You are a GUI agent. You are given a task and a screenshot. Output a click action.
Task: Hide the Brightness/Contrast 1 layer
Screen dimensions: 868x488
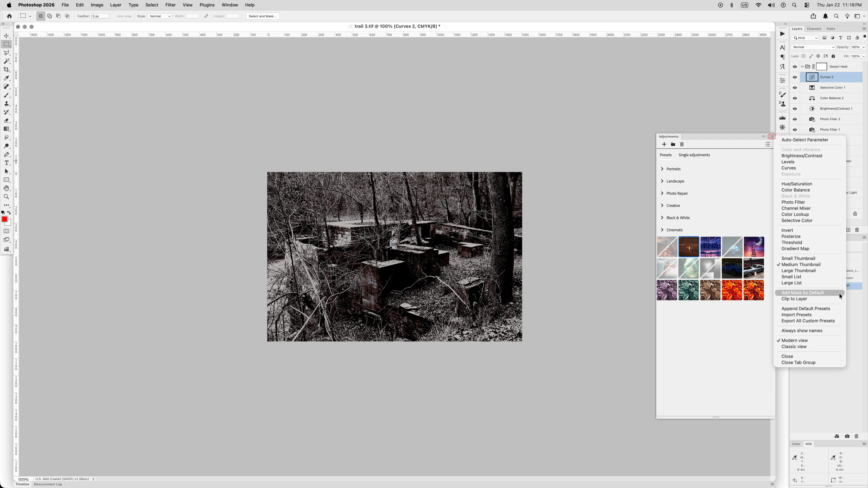click(x=795, y=108)
